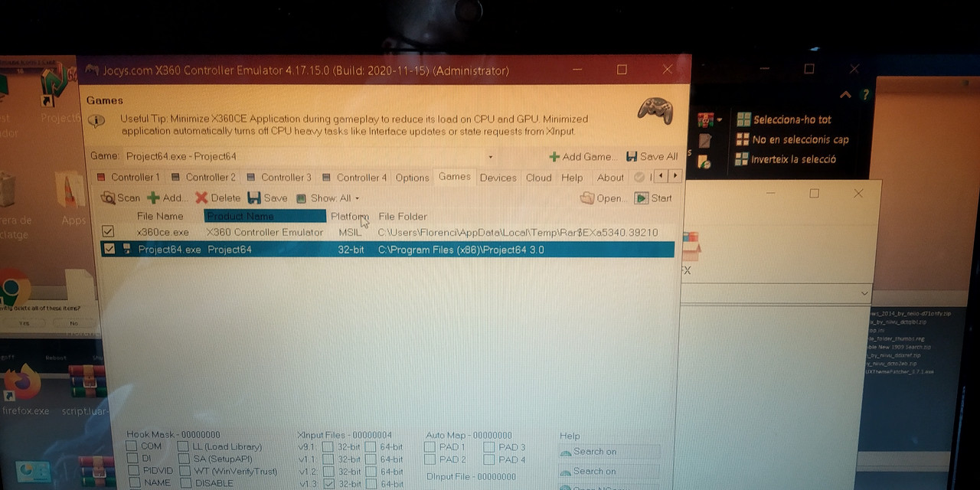The width and height of the screenshot is (980, 490).
Task: Collapse the Explorer ribbon with the chevron
Action: pyautogui.click(x=845, y=95)
